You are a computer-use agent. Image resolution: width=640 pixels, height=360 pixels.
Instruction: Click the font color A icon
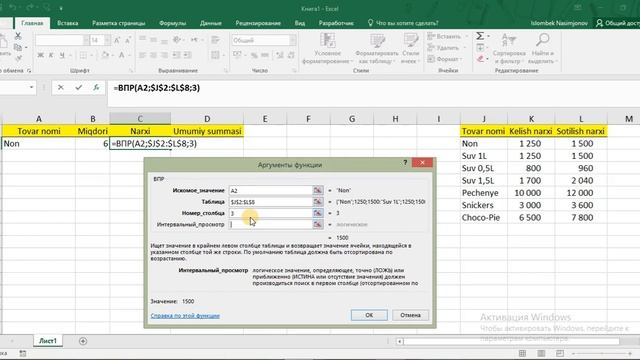click(x=121, y=55)
